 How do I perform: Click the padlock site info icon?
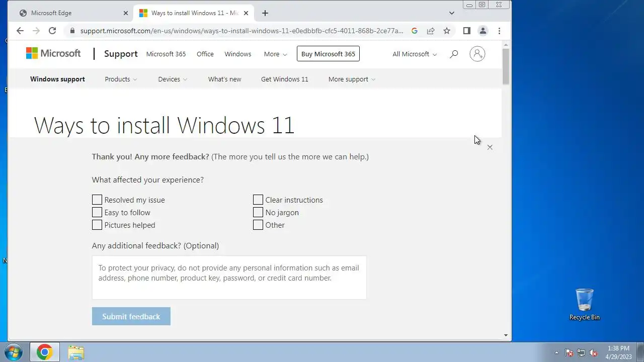tap(72, 31)
